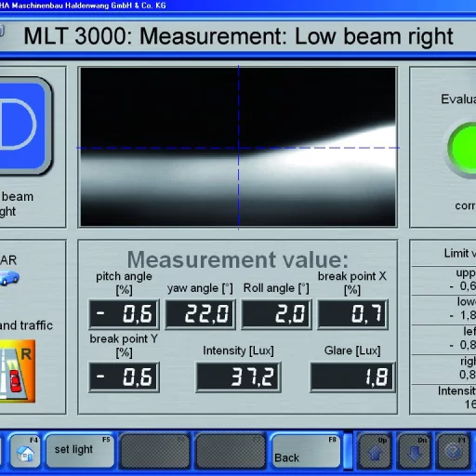Click the pitch angle value field

pyautogui.click(x=124, y=314)
